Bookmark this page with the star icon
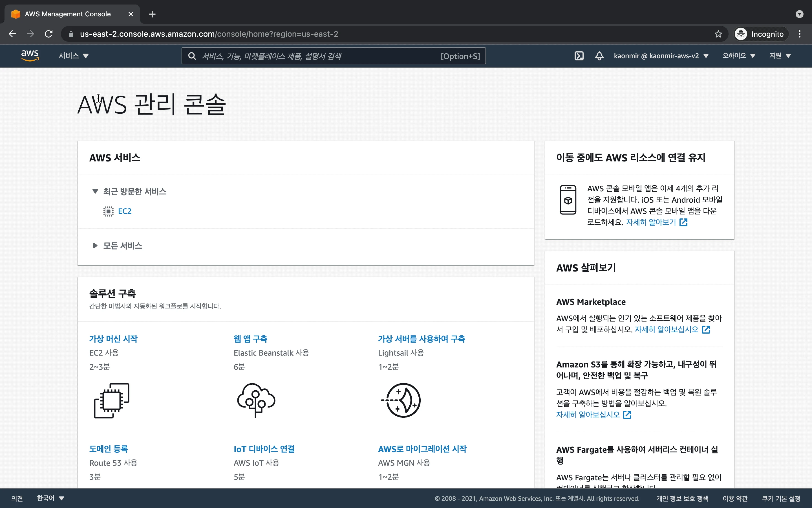812x508 pixels. coord(718,34)
